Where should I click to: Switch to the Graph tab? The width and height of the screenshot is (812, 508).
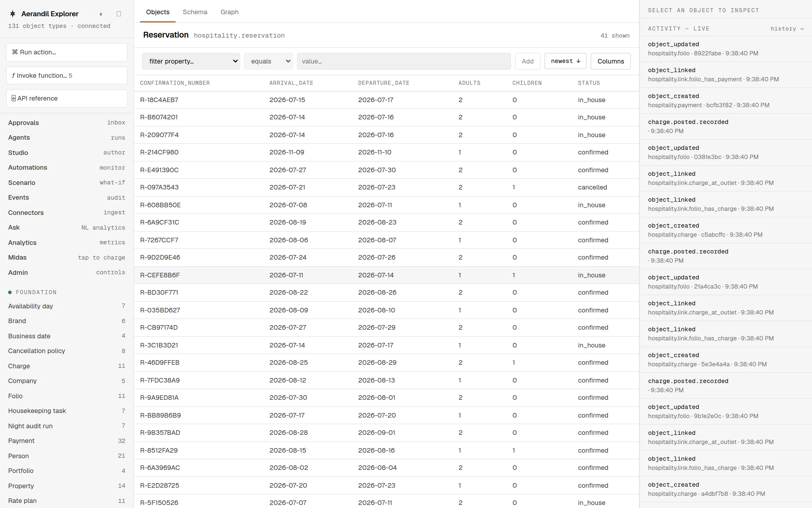[229, 12]
